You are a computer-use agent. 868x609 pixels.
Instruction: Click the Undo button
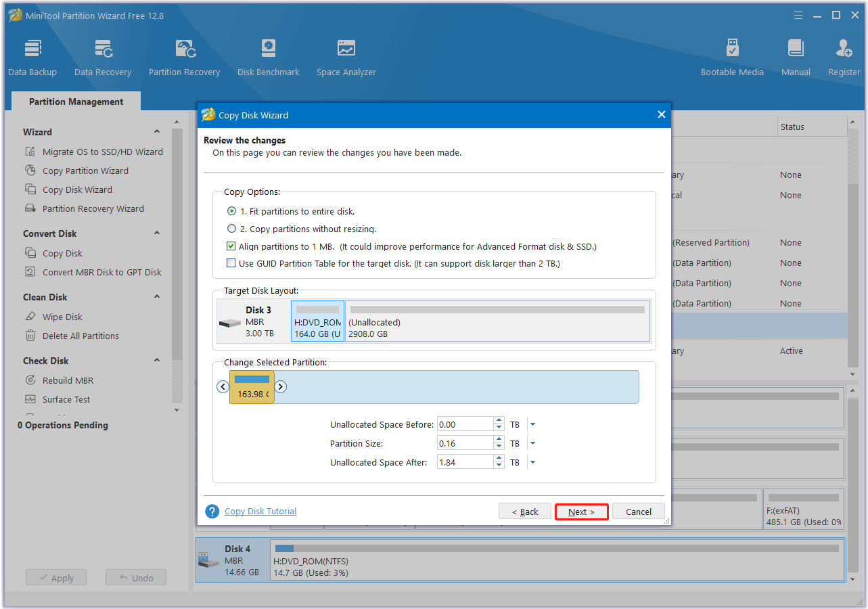(136, 578)
